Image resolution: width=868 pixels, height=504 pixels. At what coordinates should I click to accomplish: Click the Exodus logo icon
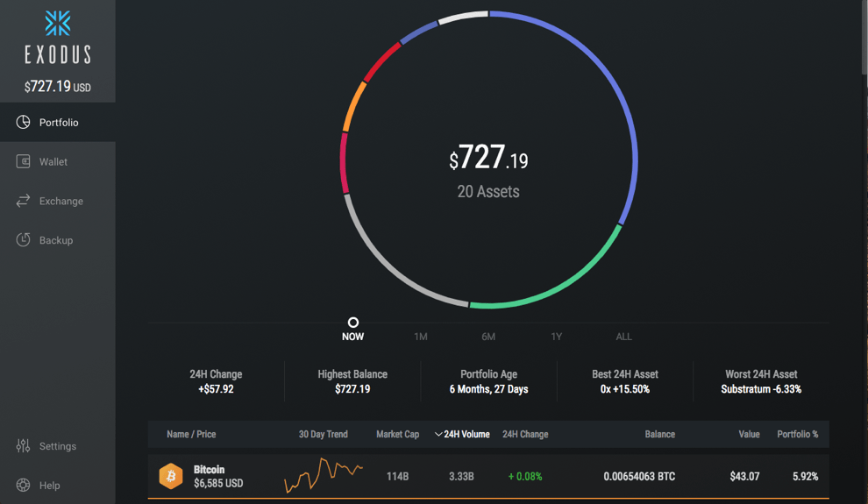58,24
